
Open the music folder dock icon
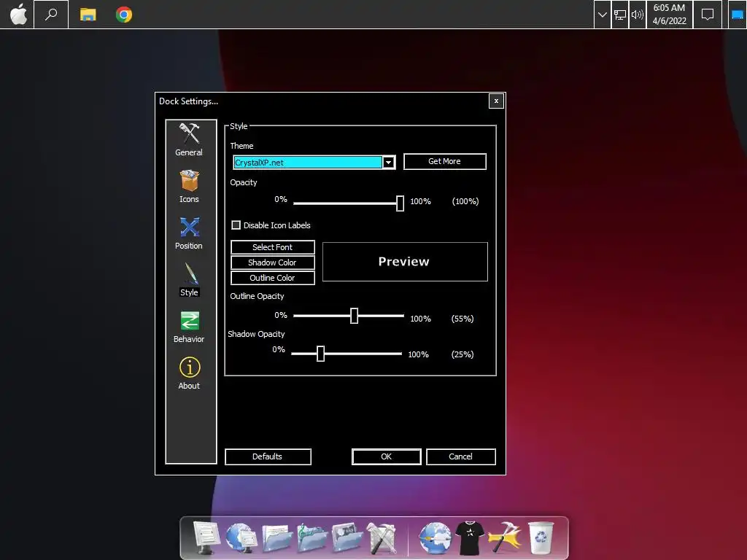click(312, 537)
